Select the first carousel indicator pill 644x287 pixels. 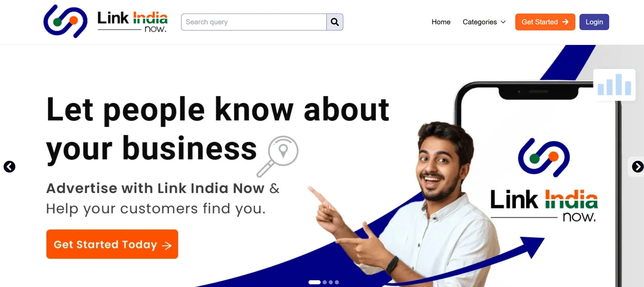(315, 282)
